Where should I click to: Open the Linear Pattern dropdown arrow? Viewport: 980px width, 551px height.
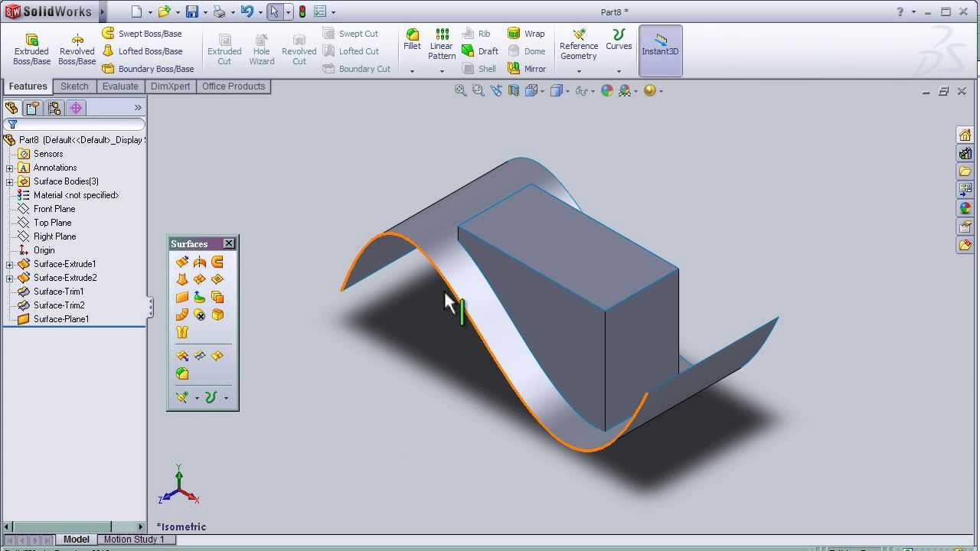click(442, 71)
